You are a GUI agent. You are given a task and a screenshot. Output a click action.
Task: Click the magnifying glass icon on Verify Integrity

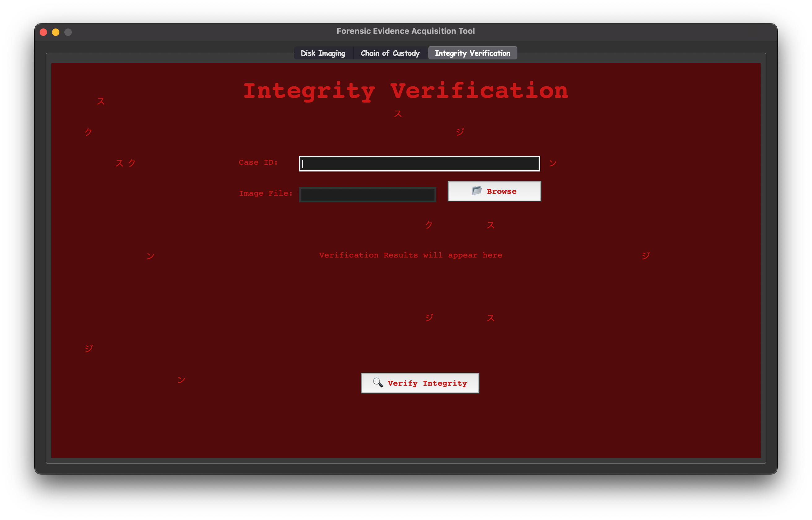click(x=378, y=383)
